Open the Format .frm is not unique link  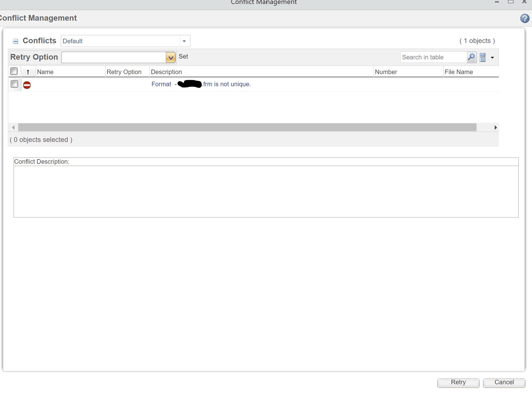point(201,84)
